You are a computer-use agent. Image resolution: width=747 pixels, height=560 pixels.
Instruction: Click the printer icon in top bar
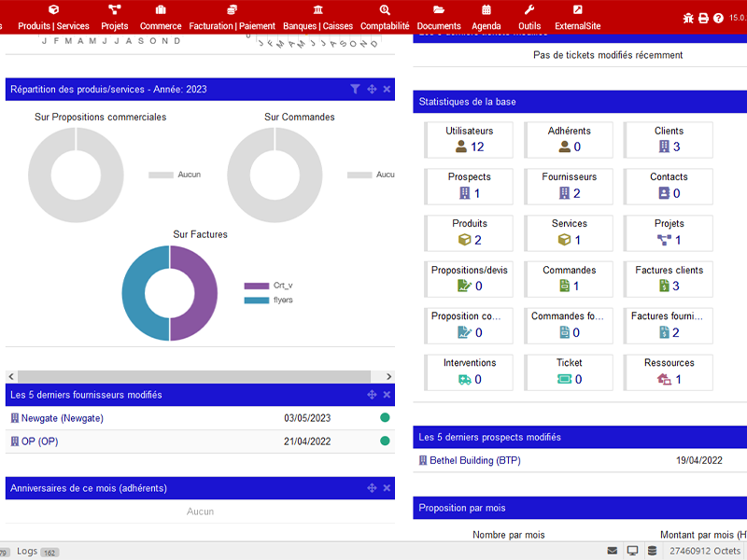click(x=703, y=18)
